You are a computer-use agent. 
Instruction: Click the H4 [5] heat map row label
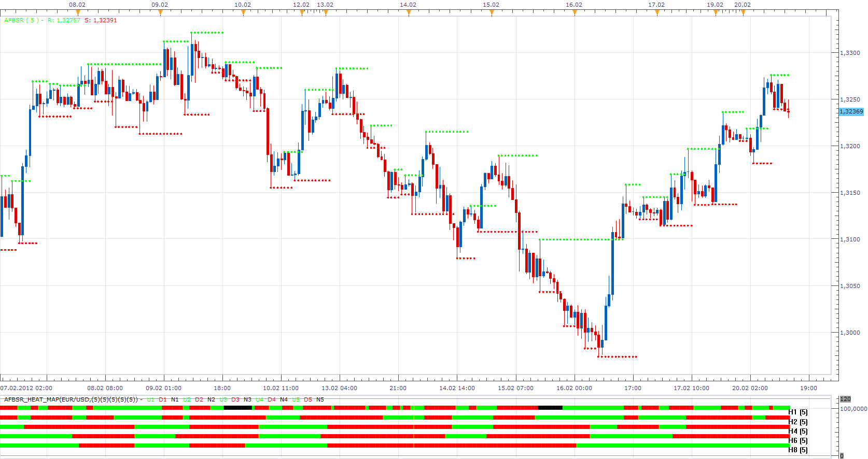coord(798,431)
